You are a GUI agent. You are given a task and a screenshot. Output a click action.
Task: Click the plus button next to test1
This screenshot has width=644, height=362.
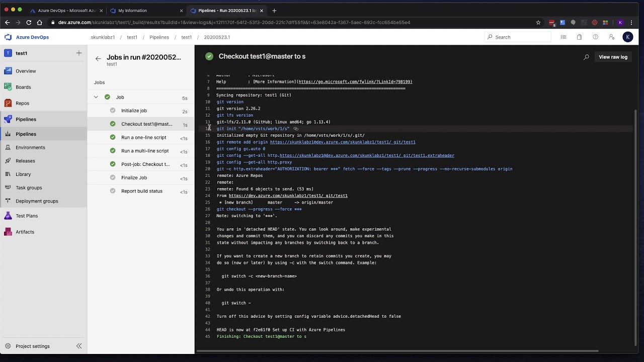[x=79, y=53]
